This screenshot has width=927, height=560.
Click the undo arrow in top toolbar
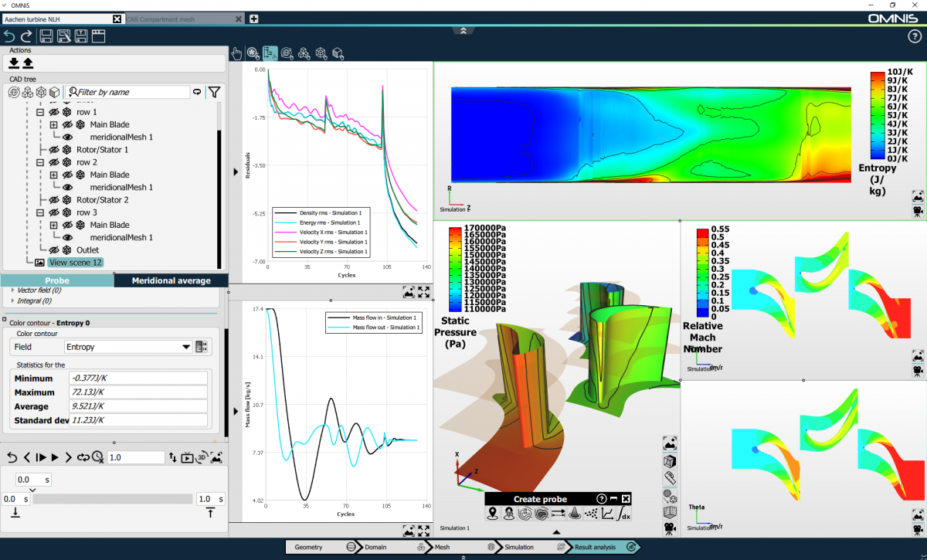click(9, 36)
